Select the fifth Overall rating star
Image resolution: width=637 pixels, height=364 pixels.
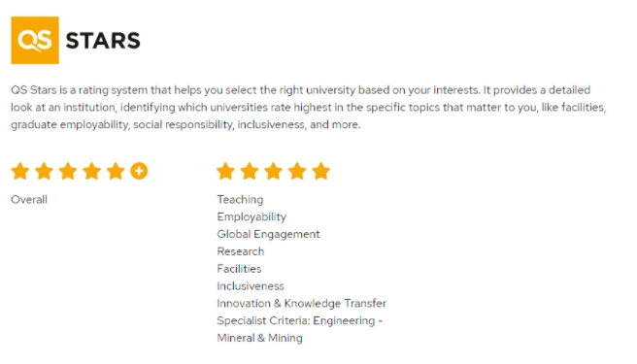click(x=116, y=171)
